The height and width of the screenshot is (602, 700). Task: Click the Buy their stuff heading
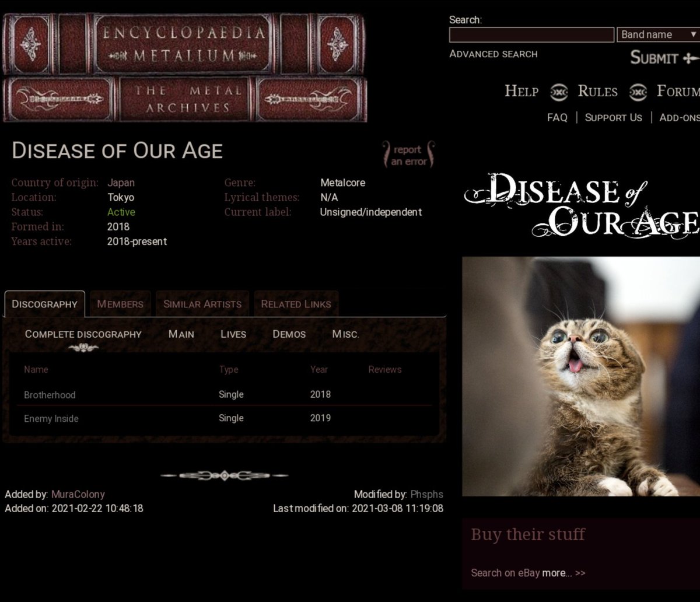click(528, 534)
